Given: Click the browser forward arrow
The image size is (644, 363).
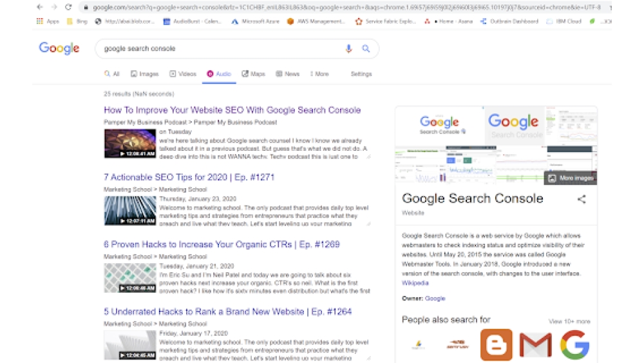Looking at the screenshot, I should [54, 7].
